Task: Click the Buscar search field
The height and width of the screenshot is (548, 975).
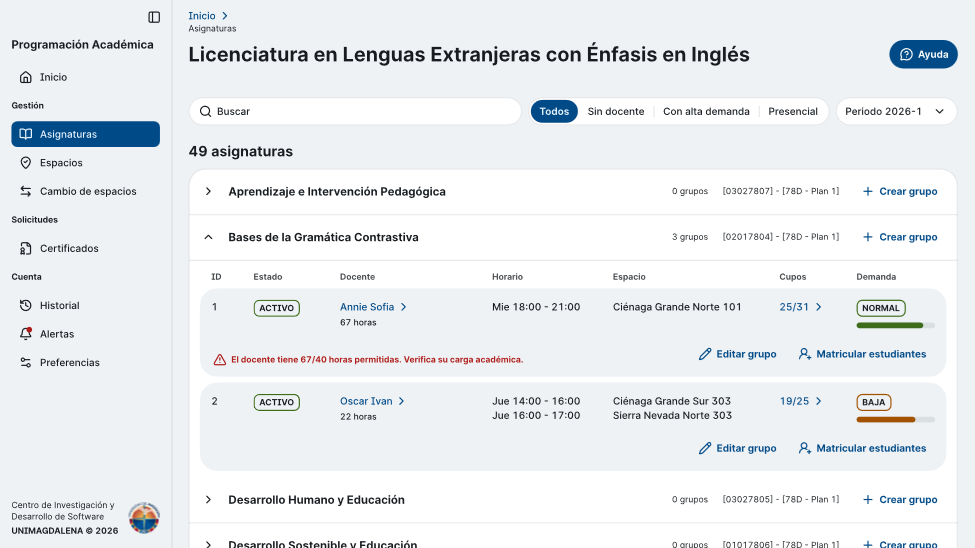Action: (355, 111)
